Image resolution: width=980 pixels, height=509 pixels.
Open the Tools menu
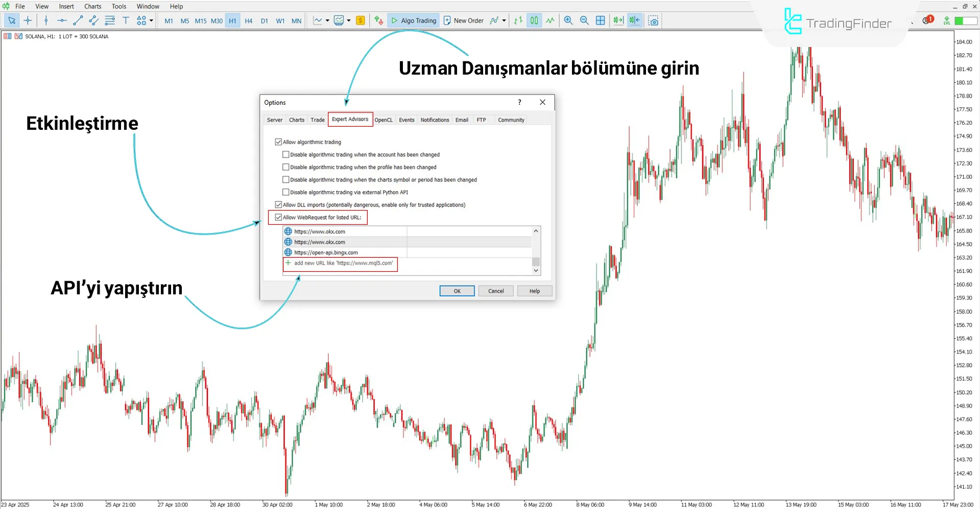119,6
